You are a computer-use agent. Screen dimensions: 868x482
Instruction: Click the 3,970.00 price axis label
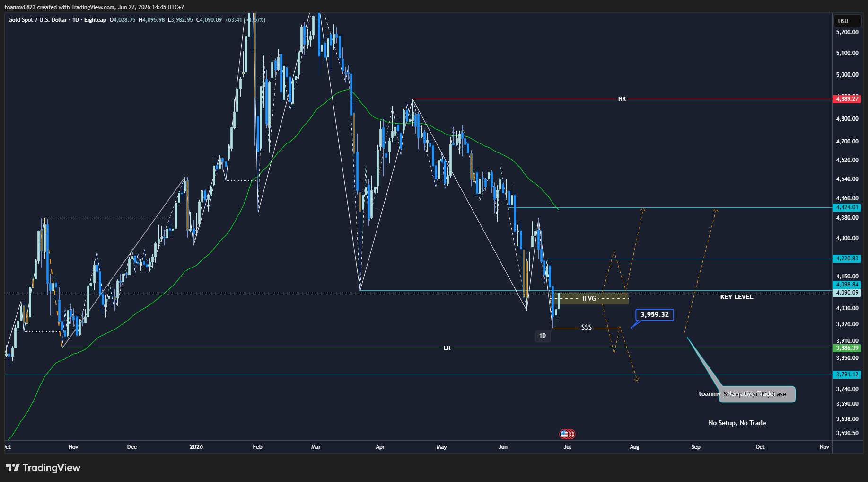click(x=847, y=324)
